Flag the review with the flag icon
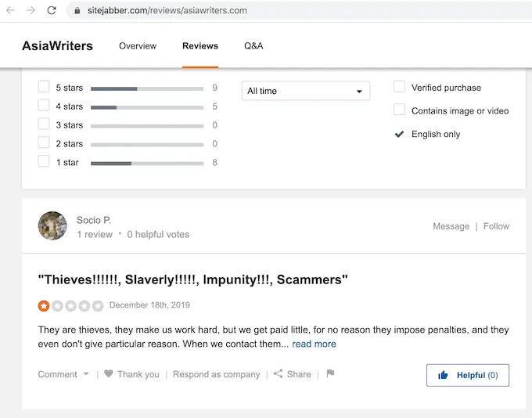 click(330, 373)
